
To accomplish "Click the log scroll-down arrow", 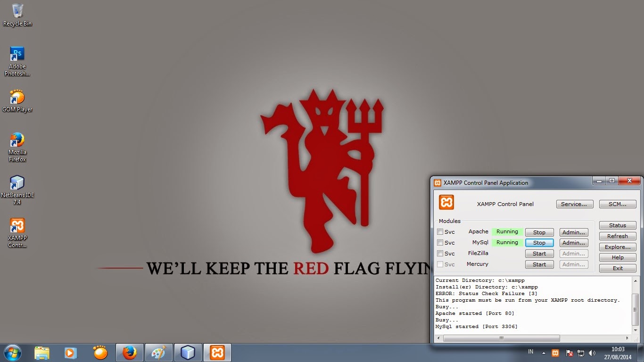I will click(x=636, y=331).
